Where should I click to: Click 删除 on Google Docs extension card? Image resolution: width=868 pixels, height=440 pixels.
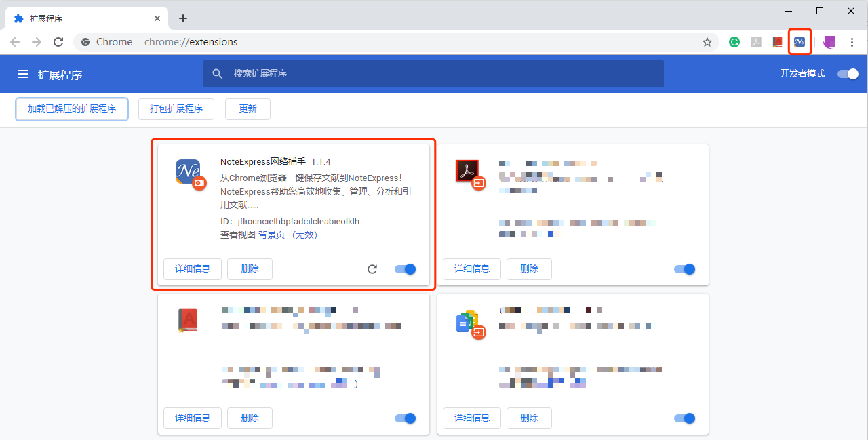pyautogui.click(x=529, y=418)
